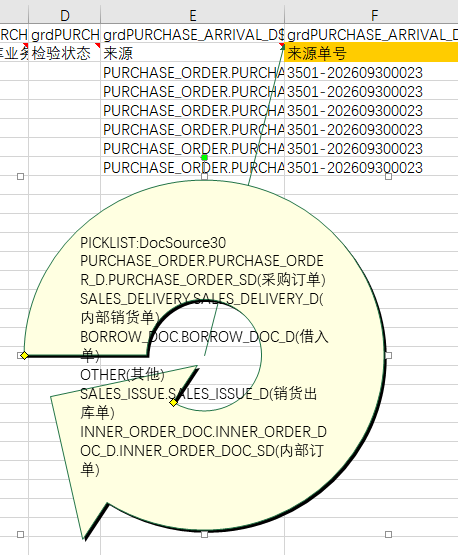This screenshot has height=555, width=458.
Task: Click the BORROW_DOC.BORROW_DOC_D(借入 text line
Action: click(204, 337)
